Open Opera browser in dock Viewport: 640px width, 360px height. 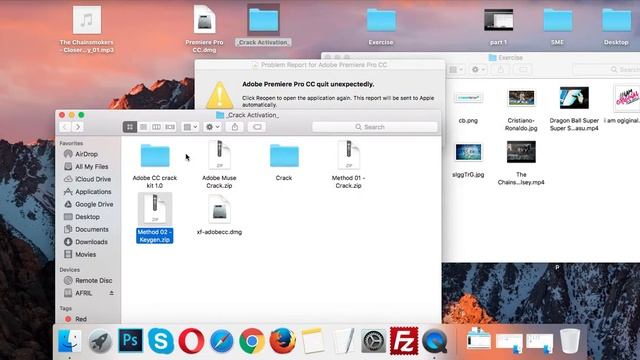pos(191,340)
